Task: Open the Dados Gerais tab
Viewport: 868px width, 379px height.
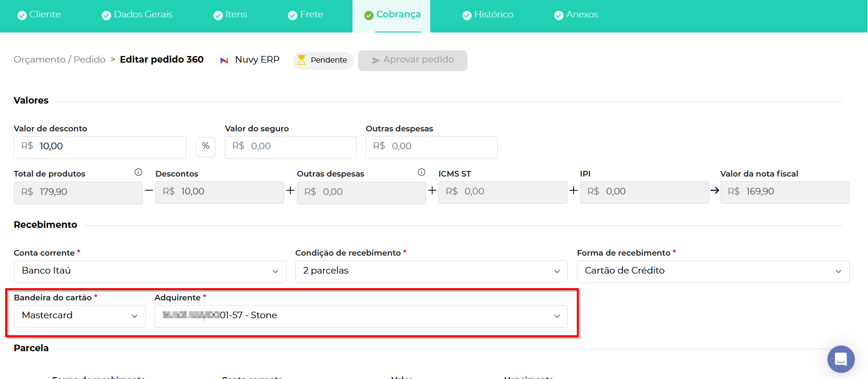Action: point(137,15)
